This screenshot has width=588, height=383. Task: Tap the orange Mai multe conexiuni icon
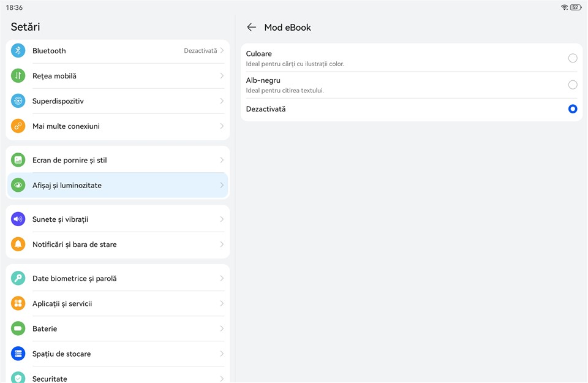click(x=18, y=126)
